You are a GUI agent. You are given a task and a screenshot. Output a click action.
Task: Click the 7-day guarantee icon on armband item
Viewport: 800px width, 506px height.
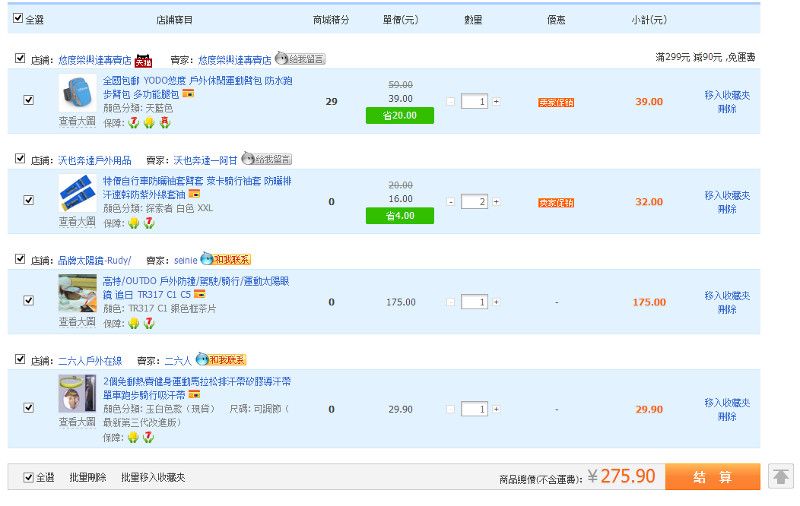click(133, 123)
